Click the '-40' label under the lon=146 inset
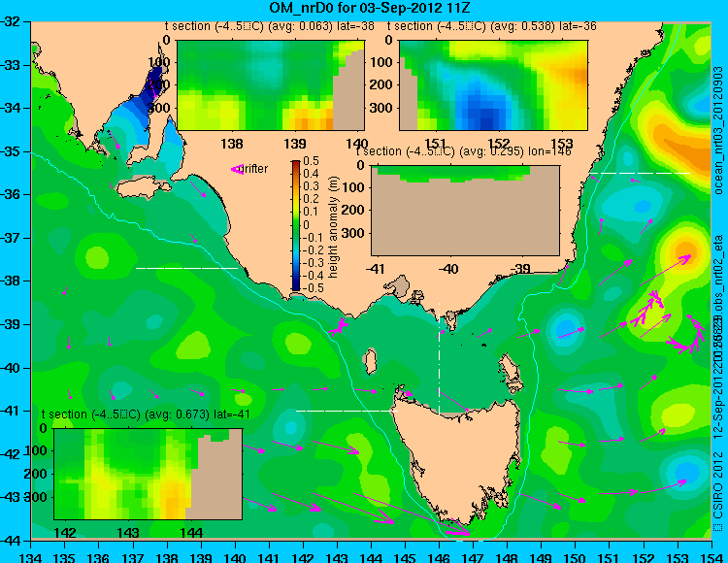 [448, 269]
